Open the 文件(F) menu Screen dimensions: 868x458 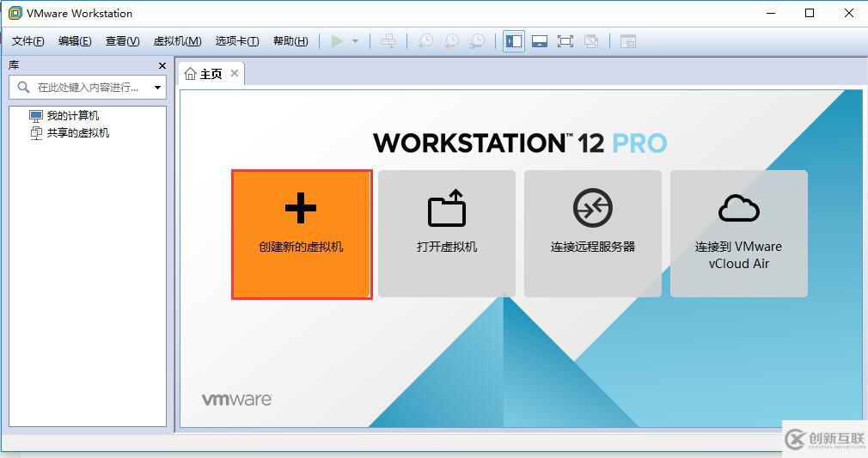[28, 41]
